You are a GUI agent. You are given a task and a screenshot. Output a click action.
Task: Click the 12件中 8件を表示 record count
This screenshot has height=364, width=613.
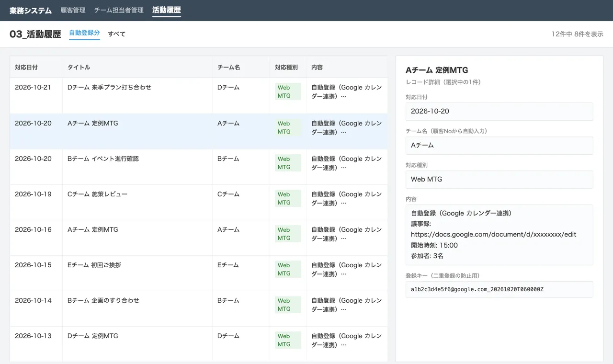pos(577,34)
